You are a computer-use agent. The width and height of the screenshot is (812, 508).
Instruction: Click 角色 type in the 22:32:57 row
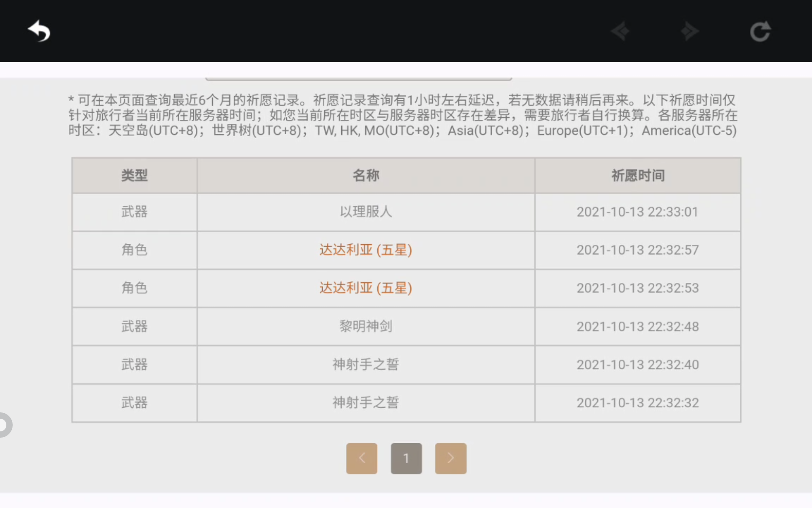click(x=134, y=250)
